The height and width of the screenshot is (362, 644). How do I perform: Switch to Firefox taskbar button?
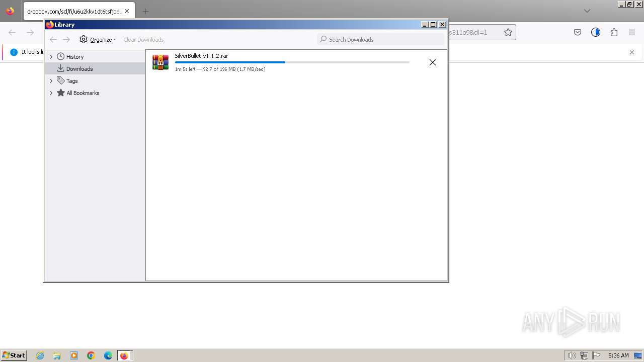pyautogui.click(x=124, y=355)
